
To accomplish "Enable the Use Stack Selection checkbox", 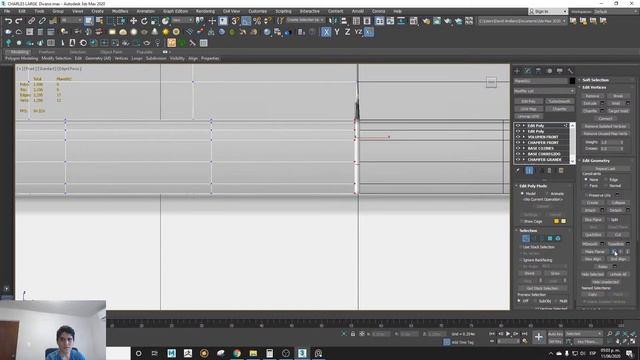I will coord(521,247).
